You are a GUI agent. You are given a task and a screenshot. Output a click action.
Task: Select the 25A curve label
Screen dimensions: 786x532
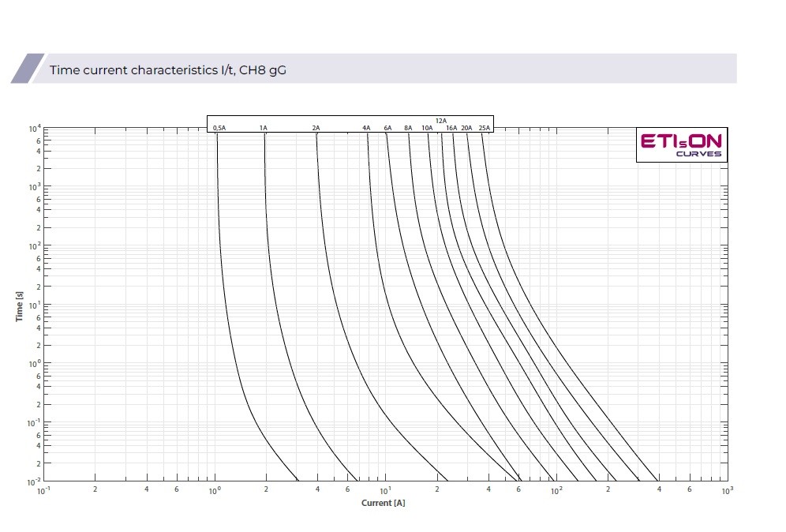tap(484, 128)
